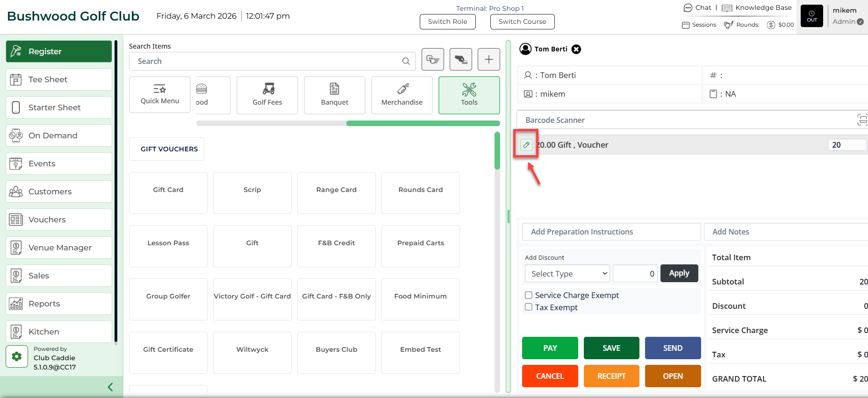This screenshot has width=868, height=398.
Task: Collapse the left sidebar with chevron
Action: [x=110, y=387]
